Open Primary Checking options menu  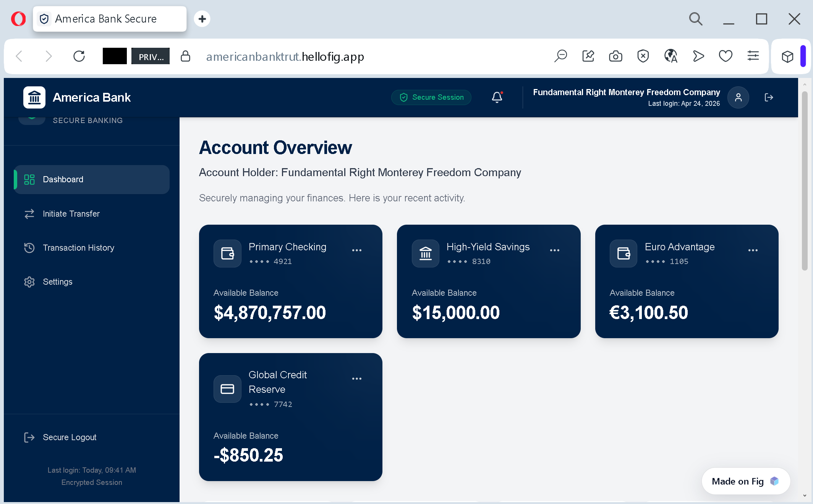click(356, 250)
